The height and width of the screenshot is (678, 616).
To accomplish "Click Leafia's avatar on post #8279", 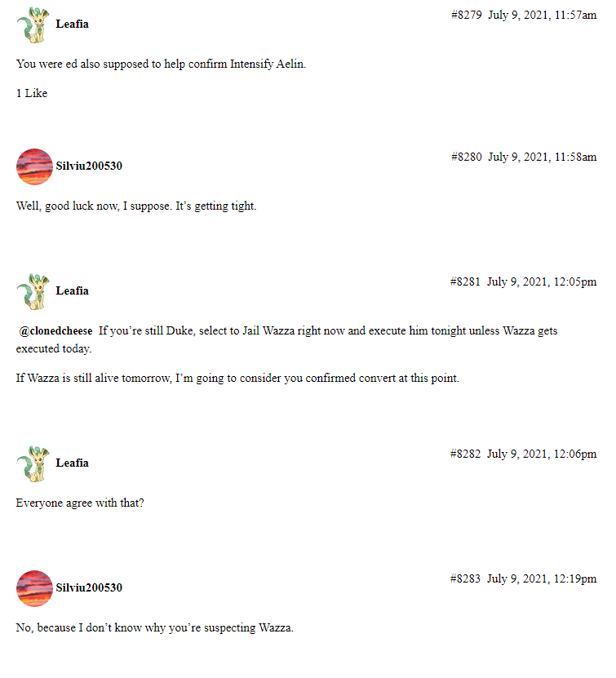I will point(33,24).
